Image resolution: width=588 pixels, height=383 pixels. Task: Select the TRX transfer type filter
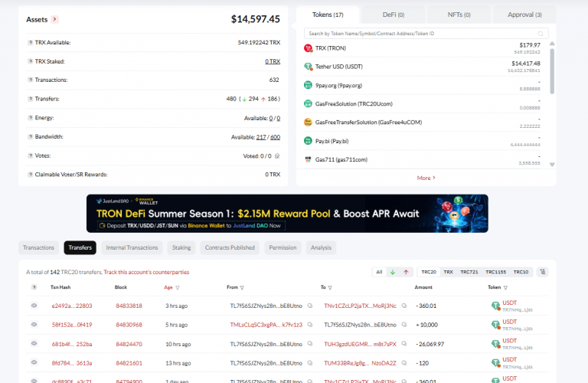pyautogui.click(x=449, y=272)
